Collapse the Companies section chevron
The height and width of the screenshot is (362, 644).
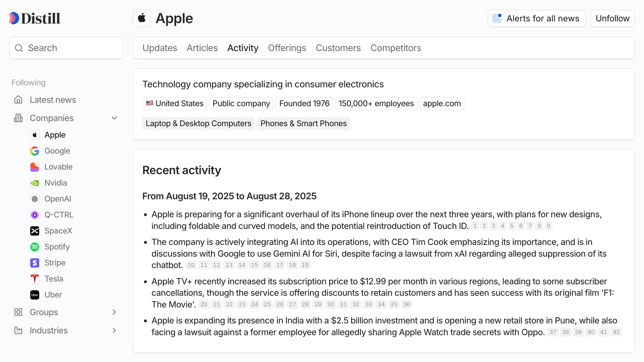pos(114,118)
